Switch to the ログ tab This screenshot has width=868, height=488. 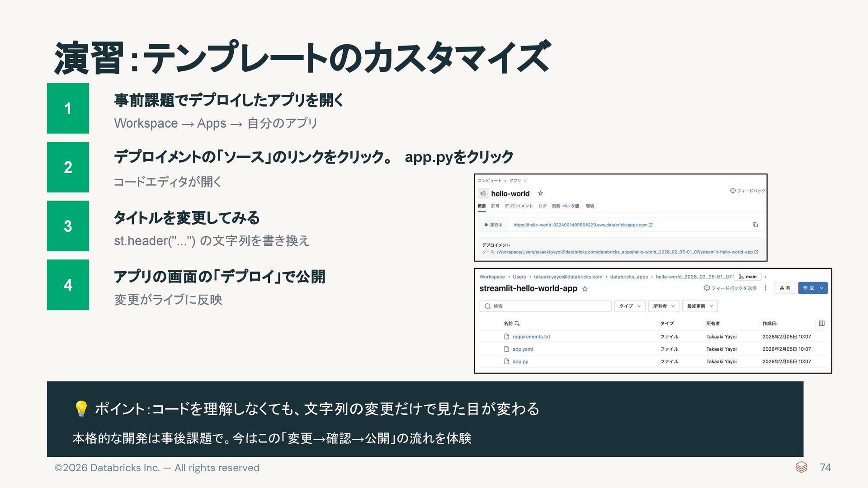[542, 206]
